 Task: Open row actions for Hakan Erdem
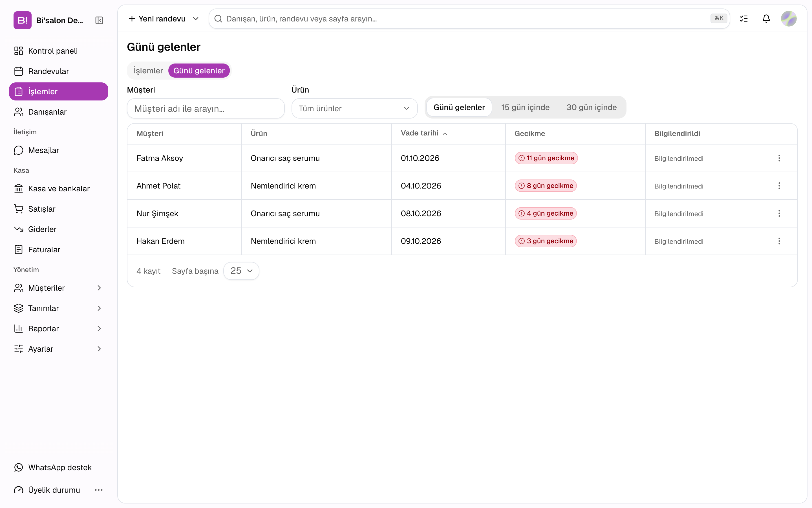(x=779, y=241)
